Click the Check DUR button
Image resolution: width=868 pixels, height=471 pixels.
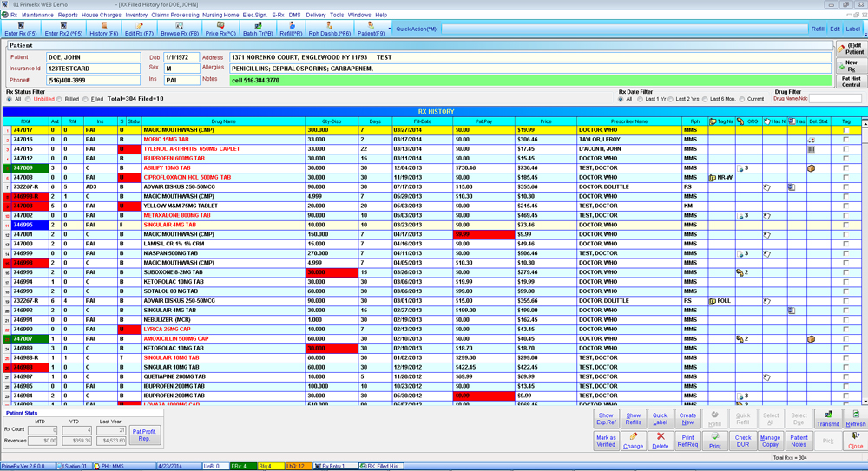click(x=743, y=442)
